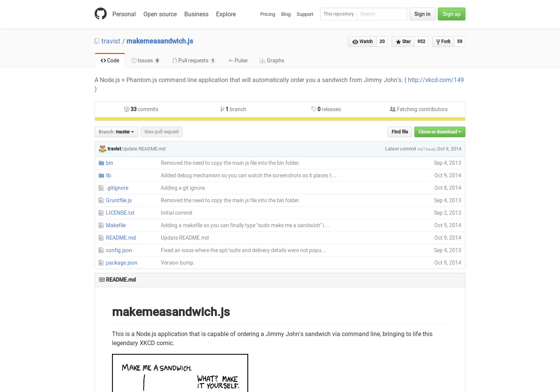560x392 pixels.
Task: Open the Version bump commit message
Action: click(177, 263)
